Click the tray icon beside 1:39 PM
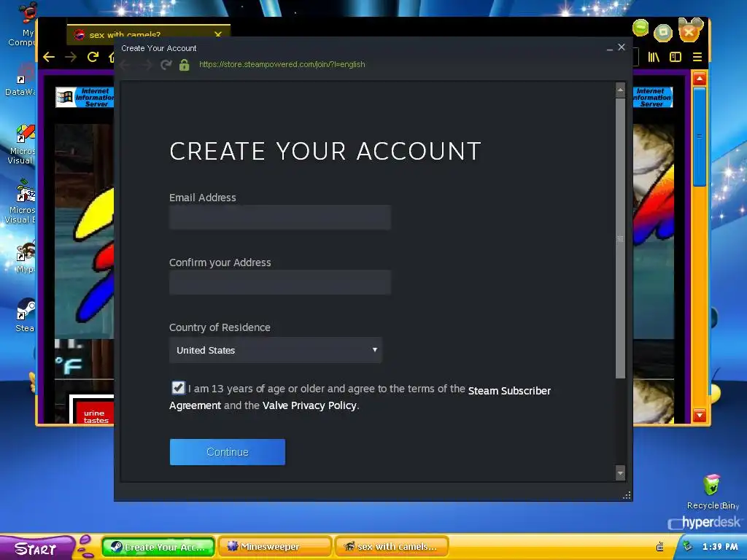Viewport: 747px width, 560px height. [687, 546]
